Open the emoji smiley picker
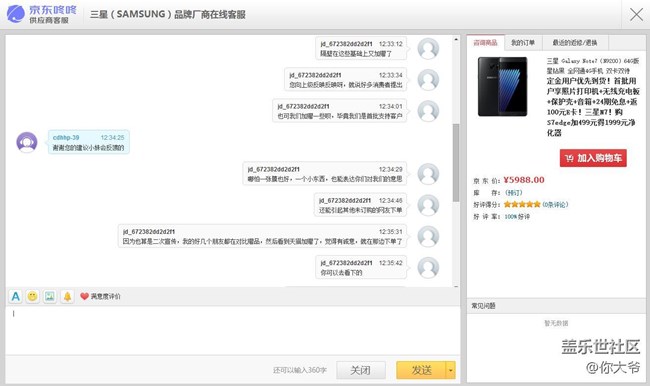 coord(32,296)
